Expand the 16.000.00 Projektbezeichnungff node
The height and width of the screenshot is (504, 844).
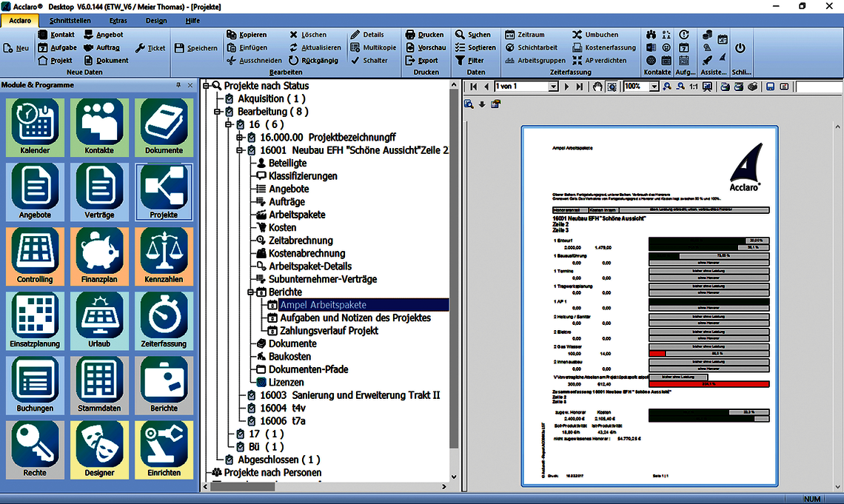(240, 137)
